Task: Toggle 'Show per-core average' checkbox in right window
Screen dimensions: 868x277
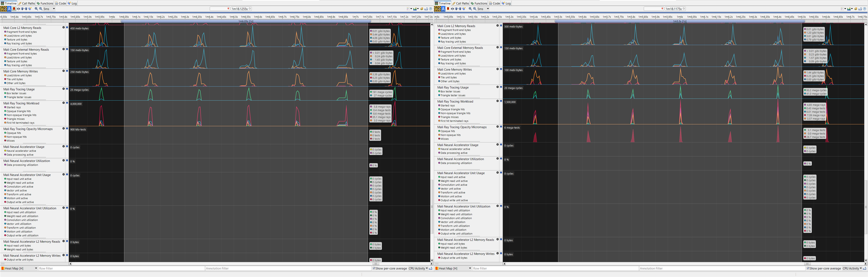Action: point(808,268)
